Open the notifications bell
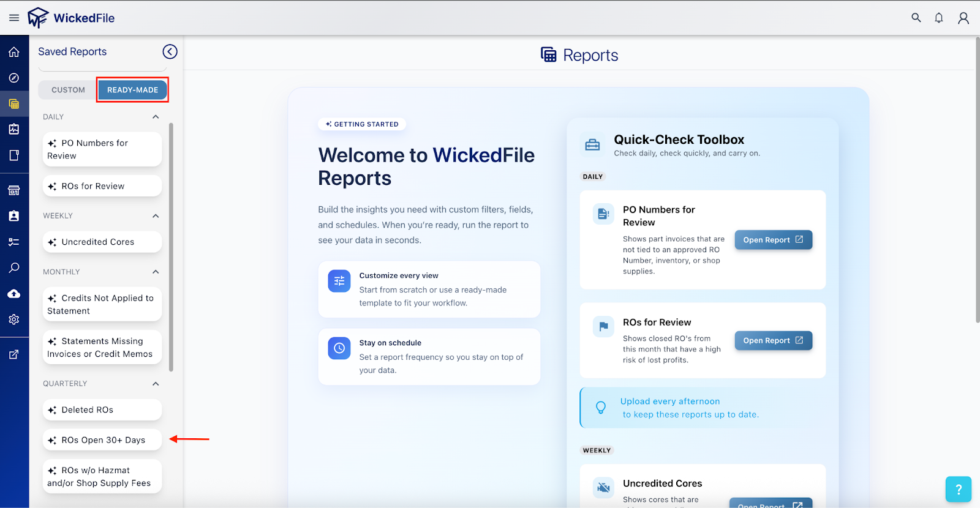This screenshot has width=980, height=508. [x=938, y=18]
